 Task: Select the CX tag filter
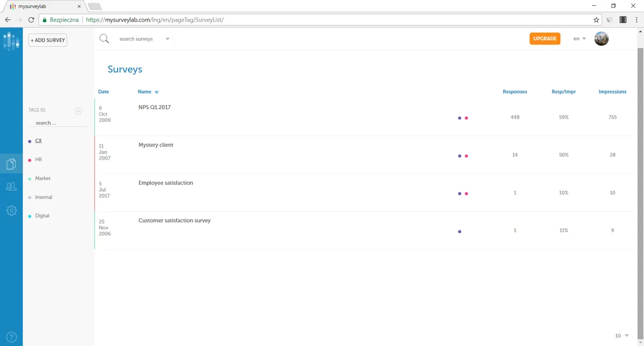[x=38, y=141]
